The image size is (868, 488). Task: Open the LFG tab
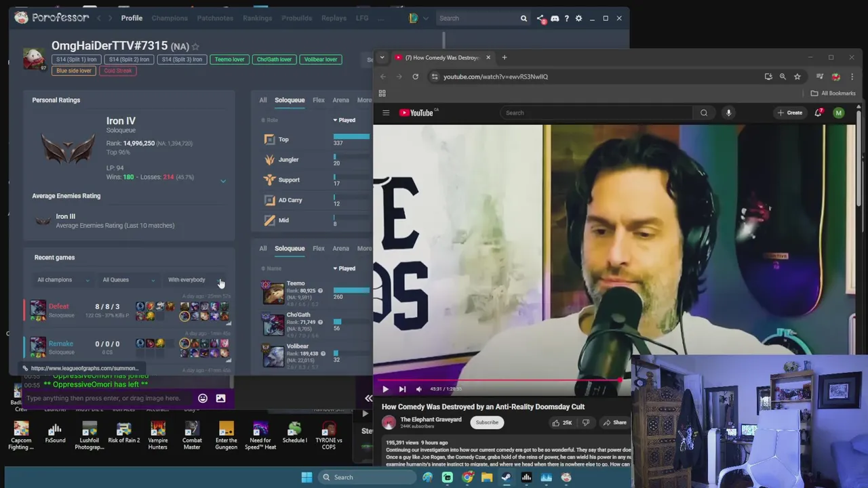coord(362,18)
